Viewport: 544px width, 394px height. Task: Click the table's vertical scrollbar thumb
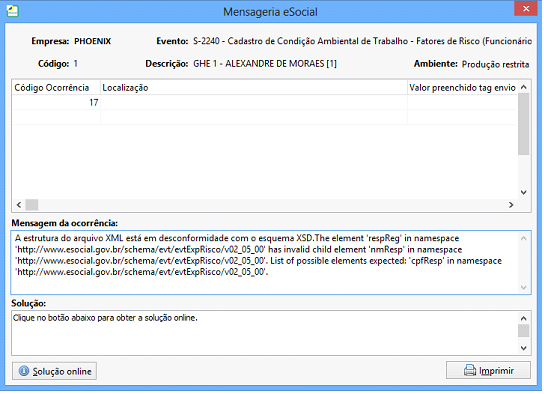point(524,124)
